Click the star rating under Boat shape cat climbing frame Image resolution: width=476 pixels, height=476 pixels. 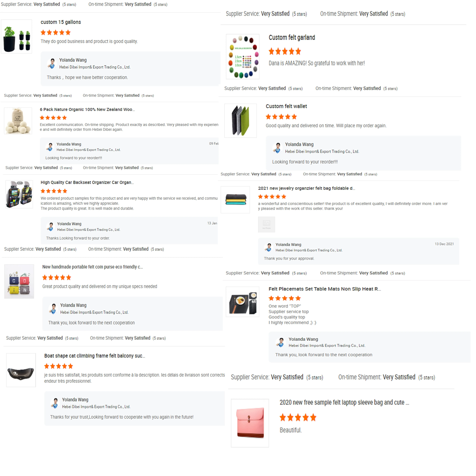pos(59,366)
